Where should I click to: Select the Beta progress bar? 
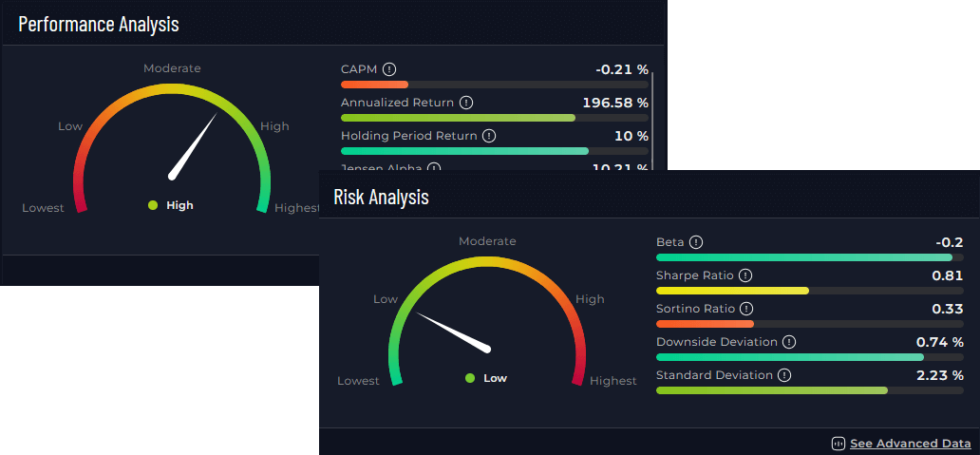[x=803, y=257]
